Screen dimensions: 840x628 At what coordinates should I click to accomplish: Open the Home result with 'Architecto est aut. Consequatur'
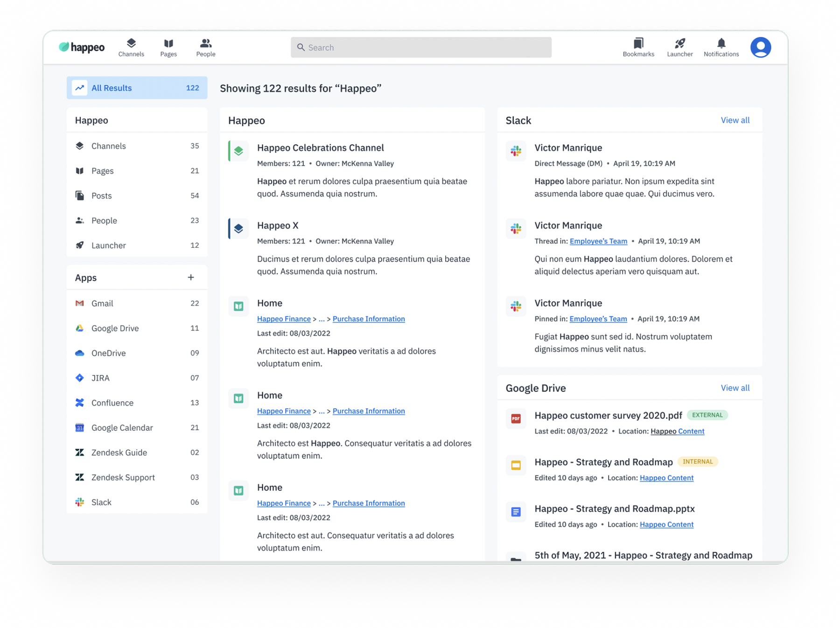tap(270, 488)
